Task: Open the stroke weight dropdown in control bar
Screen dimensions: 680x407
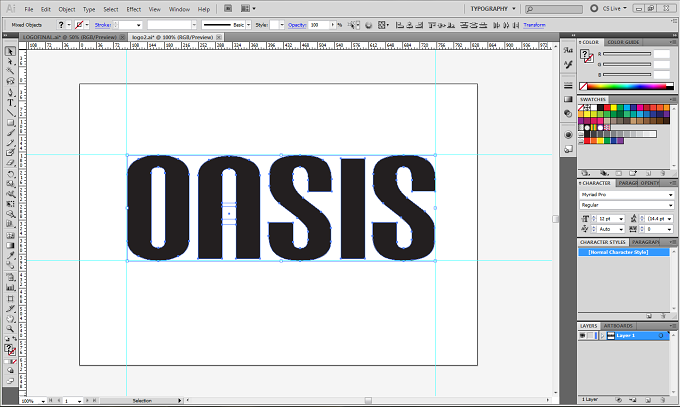Action: coord(138,25)
